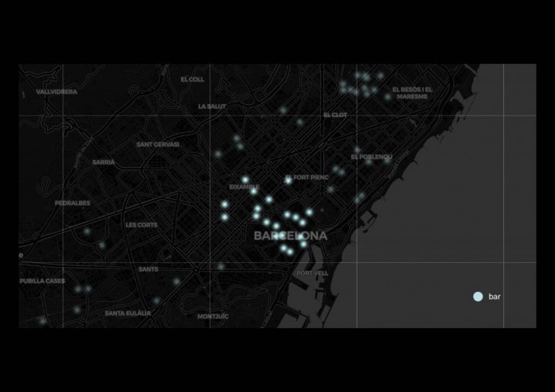Click the EIXAMPLE district label

click(244, 186)
